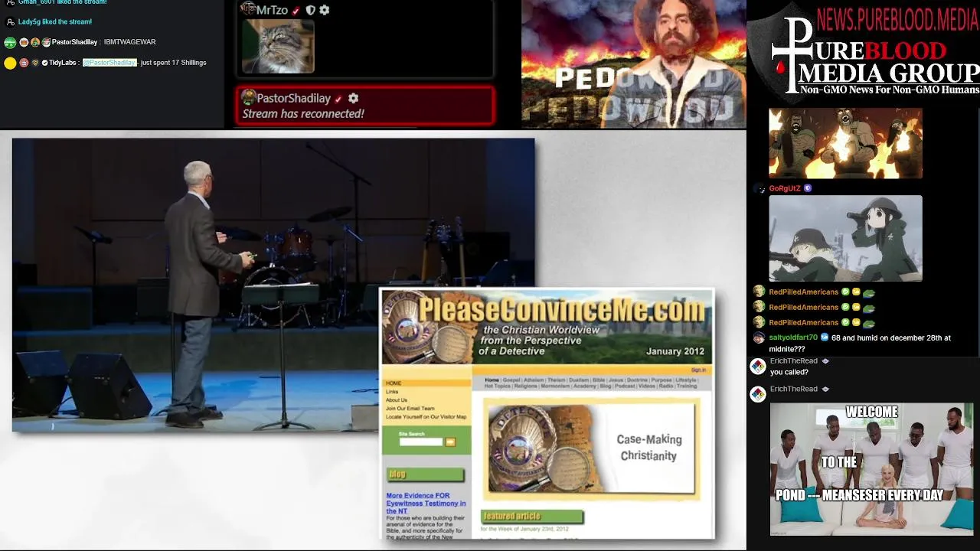Click the 'Sign in' link on the website
The width and height of the screenshot is (980, 551).
[x=698, y=370]
